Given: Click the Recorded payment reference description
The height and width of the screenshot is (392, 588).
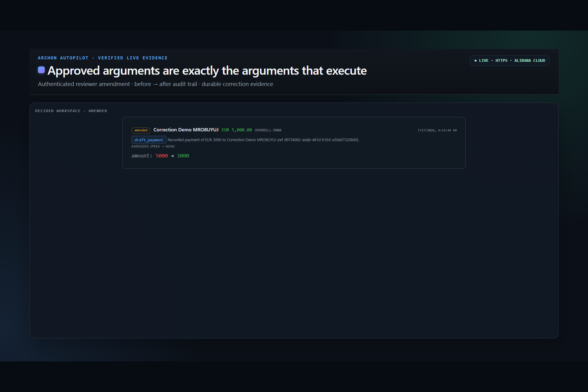Looking at the screenshot, I should 263,140.
